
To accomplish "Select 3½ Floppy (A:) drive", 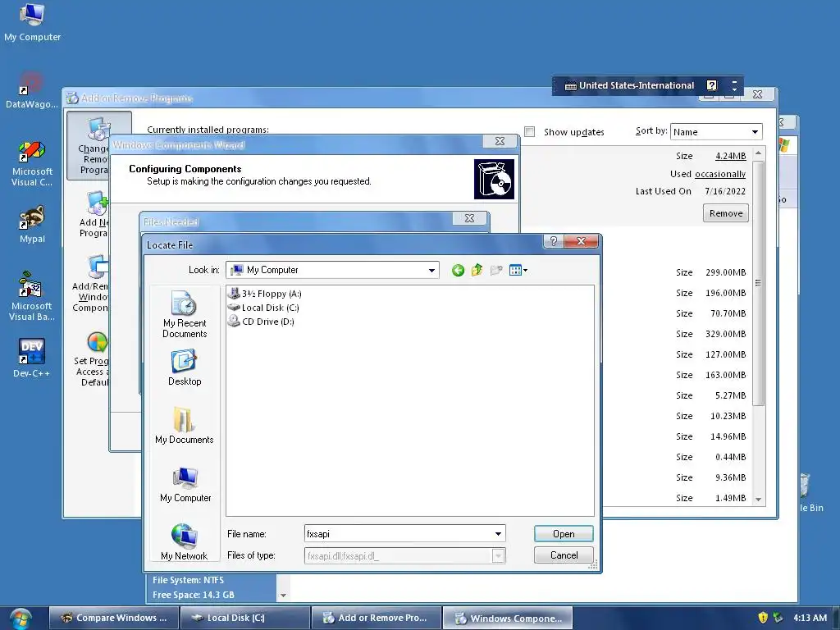I will (x=265, y=294).
